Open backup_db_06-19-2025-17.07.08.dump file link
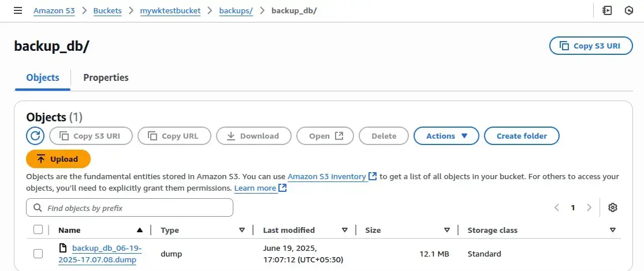This screenshot has width=644, height=271. (100, 254)
